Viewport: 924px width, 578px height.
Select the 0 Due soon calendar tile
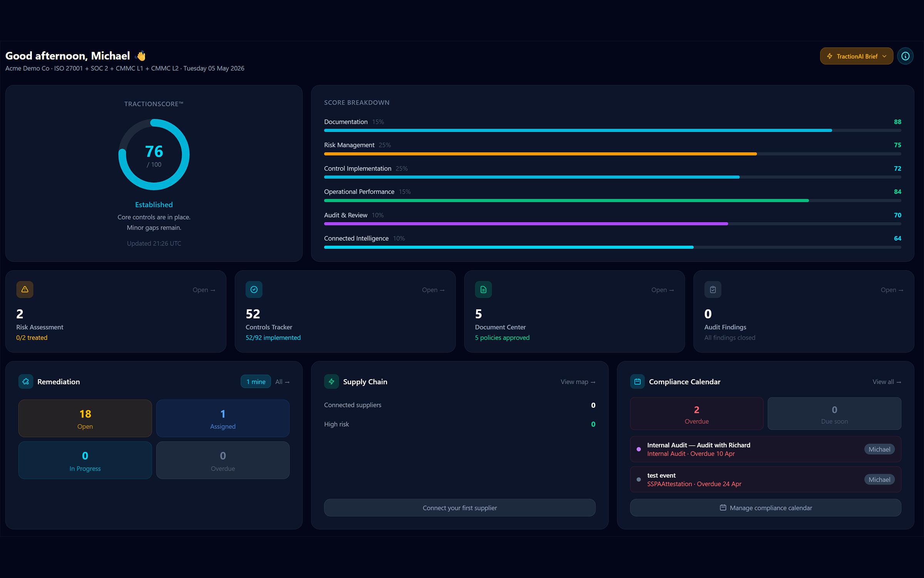834,413
